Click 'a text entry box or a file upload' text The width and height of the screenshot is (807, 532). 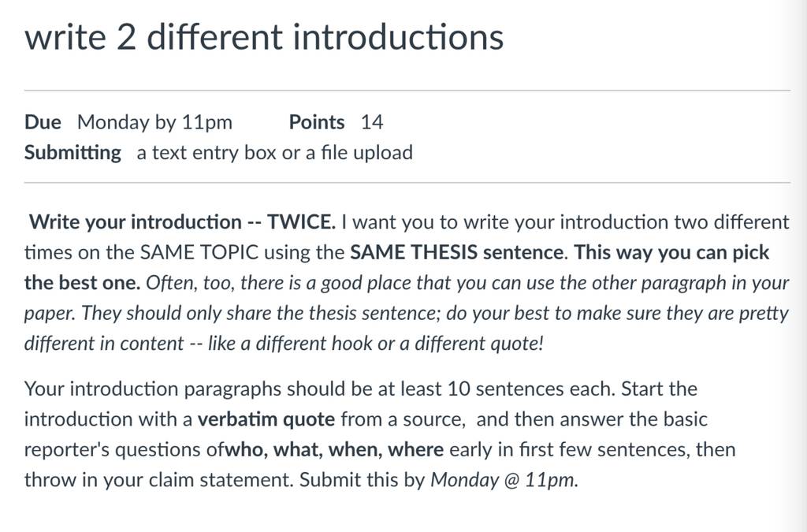[x=275, y=153]
